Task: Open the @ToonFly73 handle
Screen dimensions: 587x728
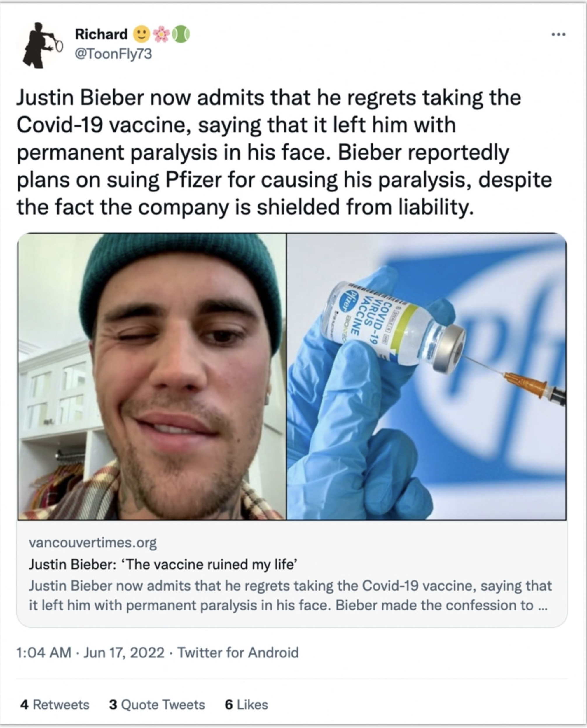Action: click(x=113, y=54)
